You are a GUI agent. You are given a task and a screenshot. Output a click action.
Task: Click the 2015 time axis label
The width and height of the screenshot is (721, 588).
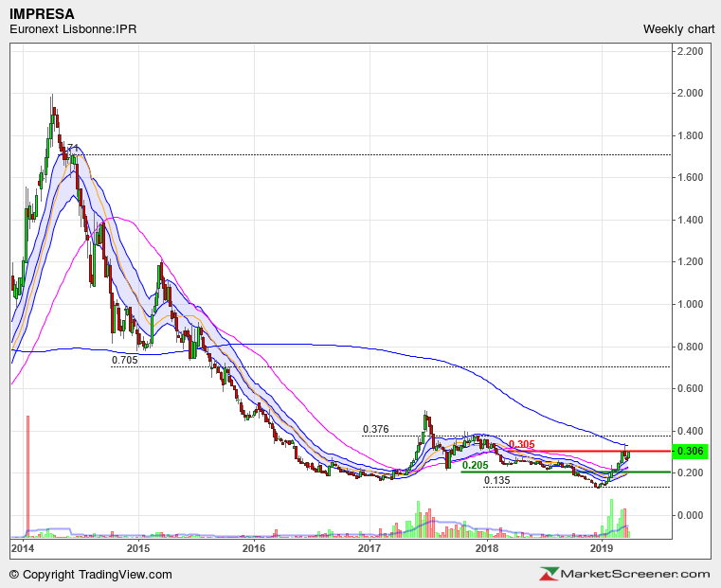[138, 548]
